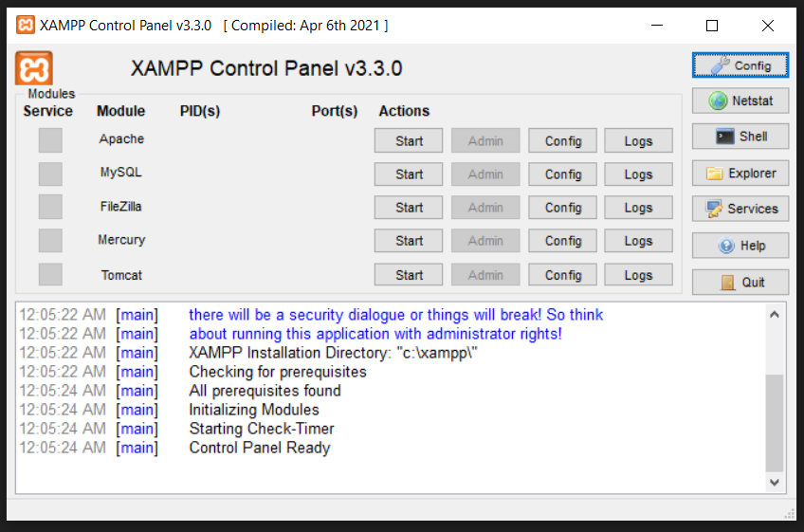804x532 pixels.
Task: Maximize the XAMPP Control Panel window
Action: (x=712, y=26)
